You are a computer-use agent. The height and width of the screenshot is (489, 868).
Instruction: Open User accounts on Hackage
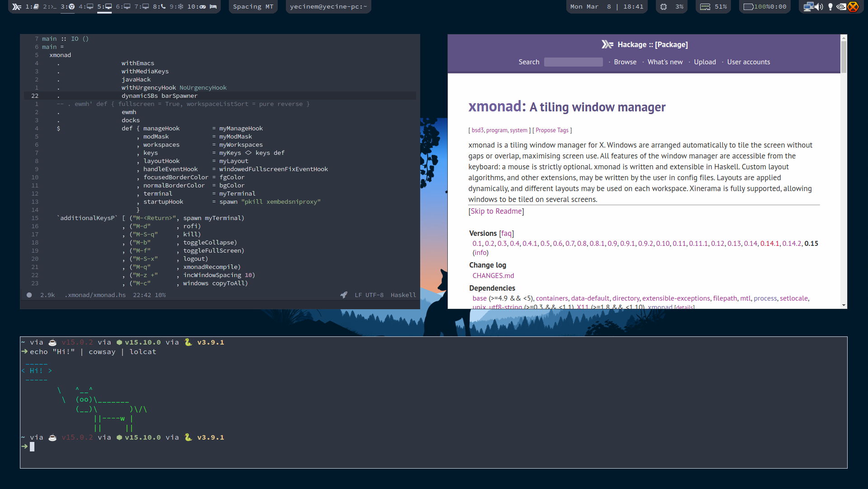(749, 62)
